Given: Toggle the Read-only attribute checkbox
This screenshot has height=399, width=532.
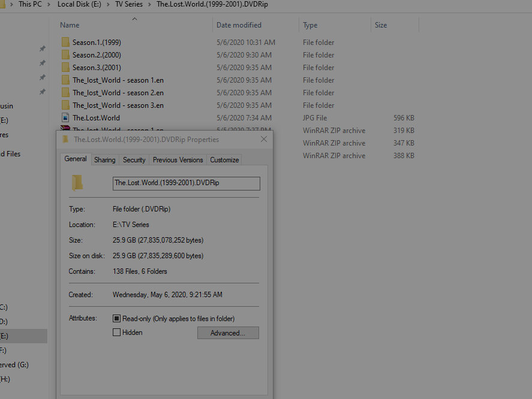Looking at the screenshot, I should click(116, 318).
